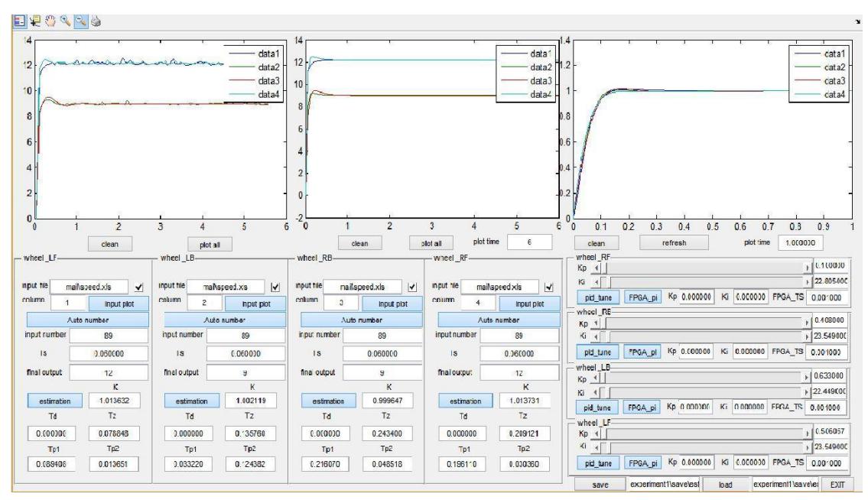Adjust the wheel_RB Kp slider track

point(702,323)
